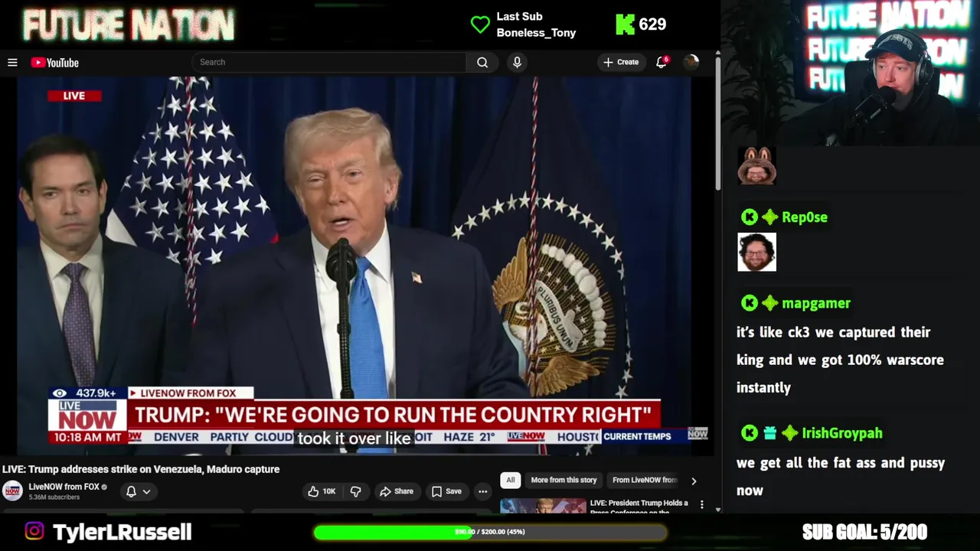Click the green heart Last Sub icon
Viewport: 980px width, 551px height.
(480, 24)
